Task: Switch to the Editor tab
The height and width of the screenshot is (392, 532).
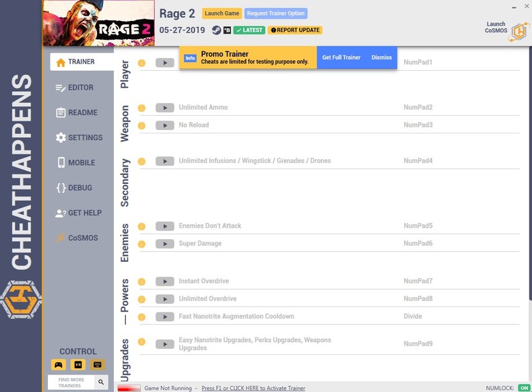Action: coord(75,88)
